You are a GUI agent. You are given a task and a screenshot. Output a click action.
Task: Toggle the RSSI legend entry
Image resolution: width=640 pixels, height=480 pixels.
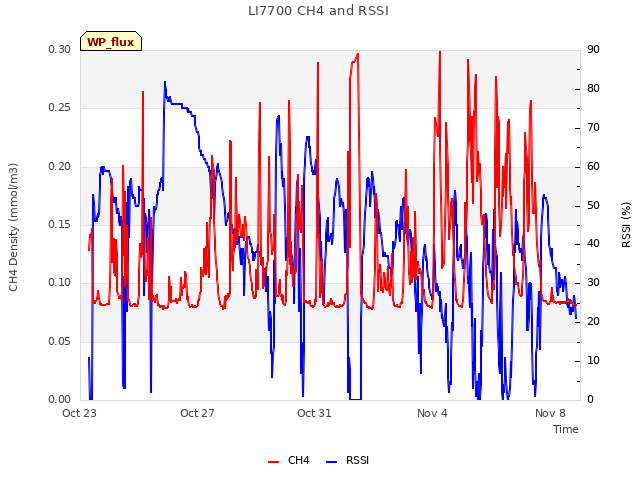click(x=347, y=460)
